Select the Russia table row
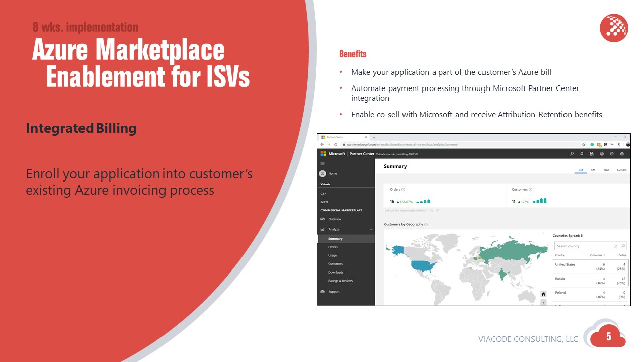Viewport: 644px width, 362px height. tap(591, 281)
